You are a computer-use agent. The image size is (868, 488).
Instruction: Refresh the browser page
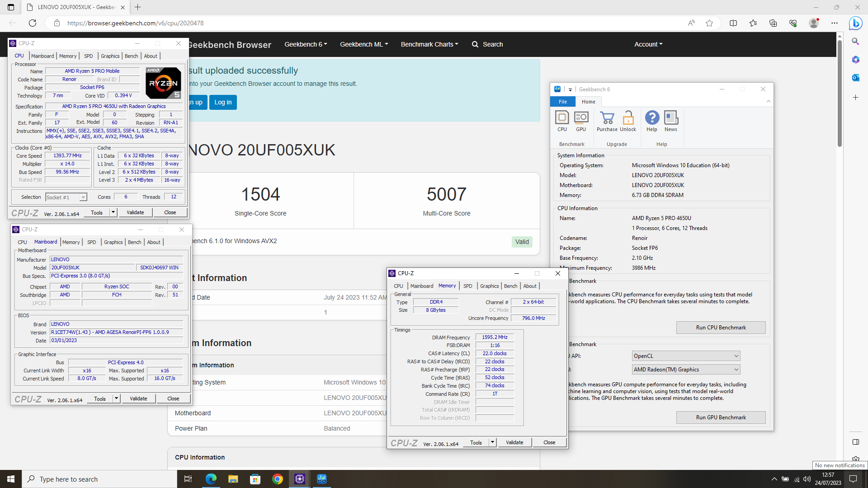[x=33, y=23]
